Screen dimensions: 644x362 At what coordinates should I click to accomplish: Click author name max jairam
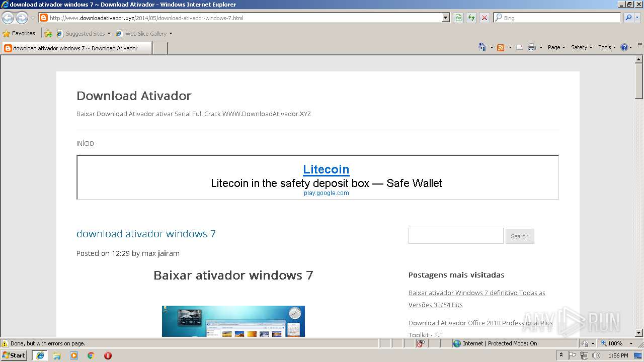[x=160, y=253]
